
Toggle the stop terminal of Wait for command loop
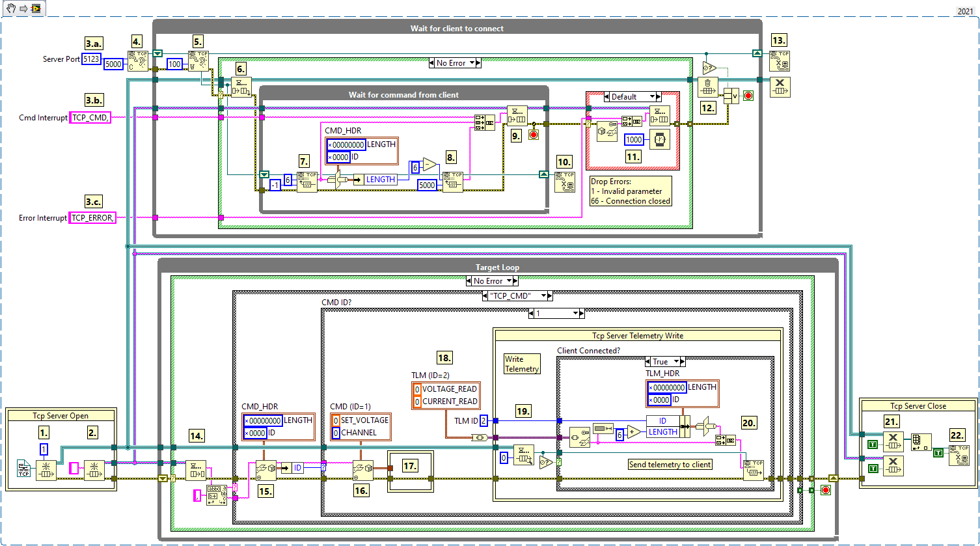(x=534, y=135)
